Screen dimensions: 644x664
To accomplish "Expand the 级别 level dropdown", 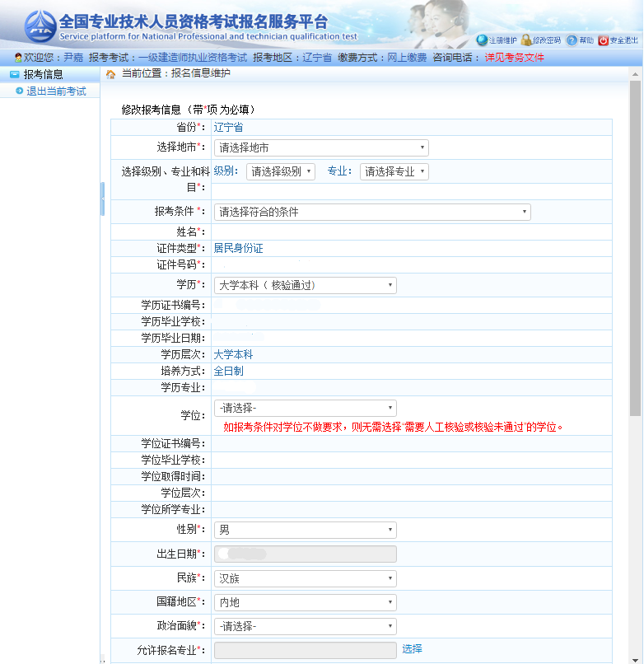I will pyautogui.click(x=280, y=171).
